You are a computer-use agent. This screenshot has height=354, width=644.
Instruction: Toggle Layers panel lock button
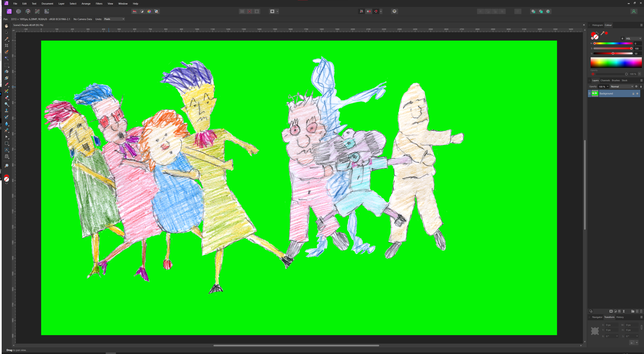pyautogui.click(x=641, y=86)
